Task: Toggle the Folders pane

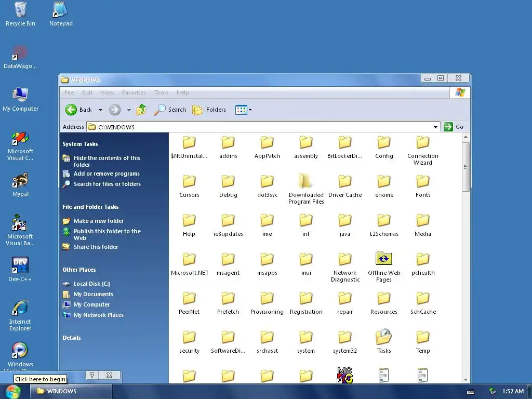Action: 209,110
